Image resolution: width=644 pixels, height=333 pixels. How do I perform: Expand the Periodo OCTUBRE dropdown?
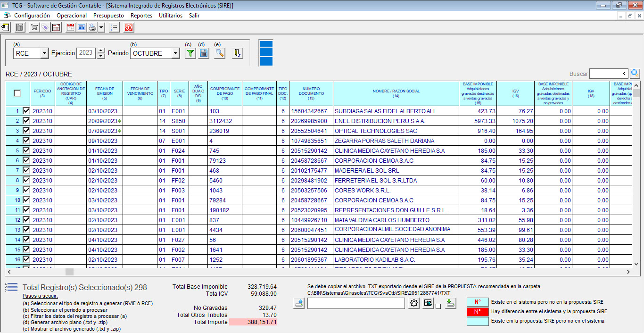click(x=175, y=53)
